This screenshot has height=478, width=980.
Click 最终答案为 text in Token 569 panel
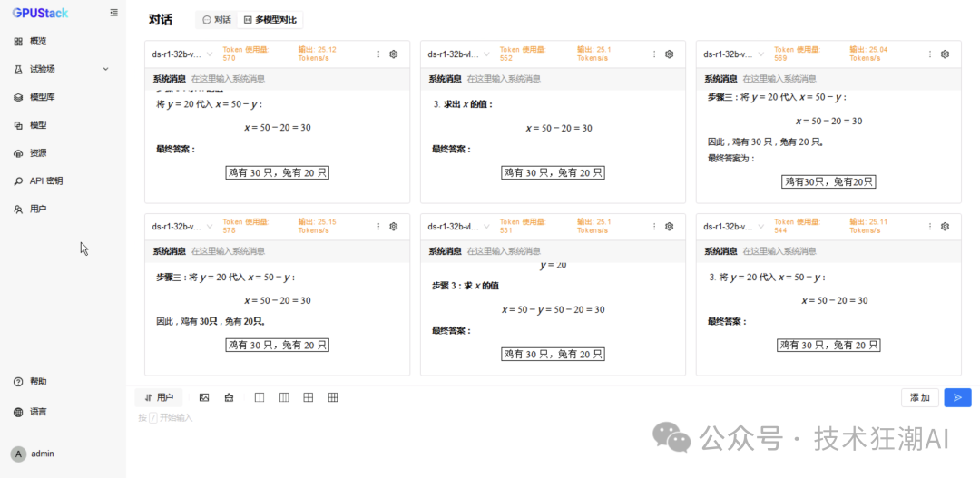click(x=731, y=158)
